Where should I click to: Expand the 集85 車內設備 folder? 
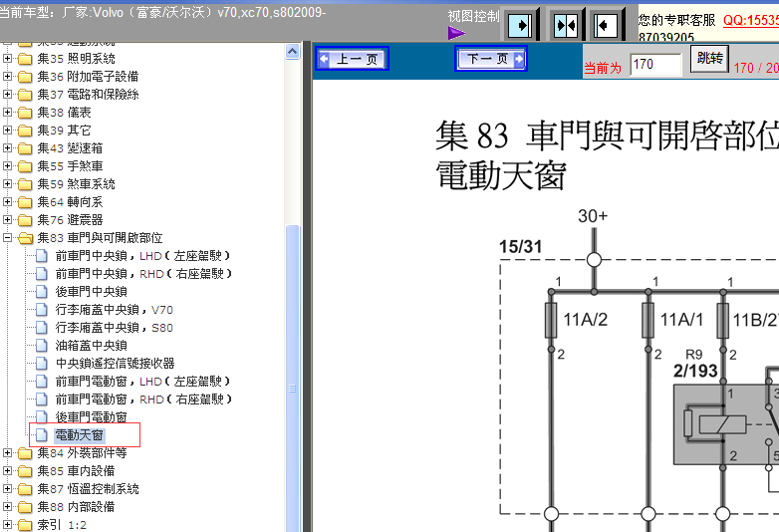click(x=7, y=471)
